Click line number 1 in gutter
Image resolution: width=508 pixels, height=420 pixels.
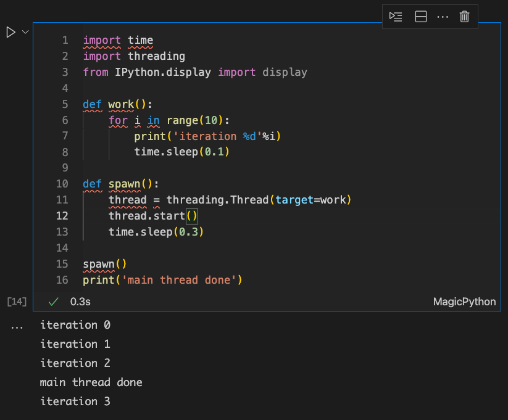click(x=65, y=40)
